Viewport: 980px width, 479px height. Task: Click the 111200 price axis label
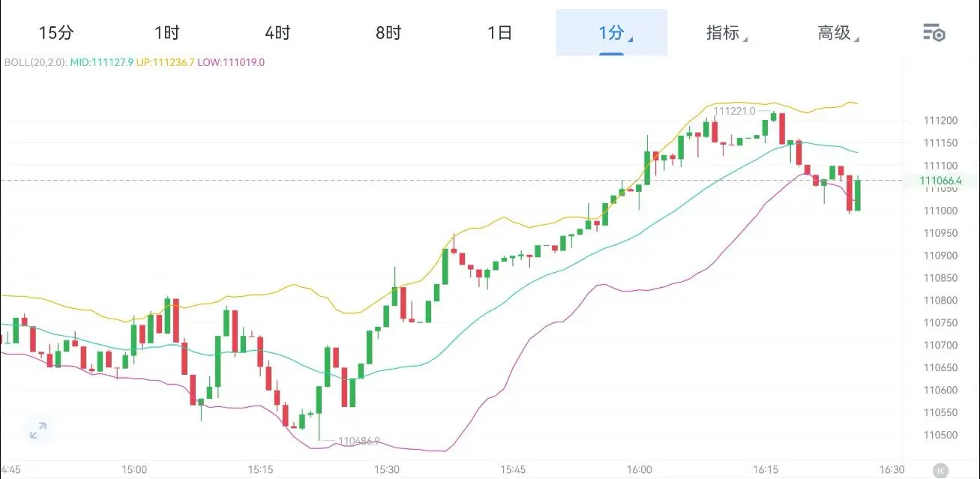[940, 121]
